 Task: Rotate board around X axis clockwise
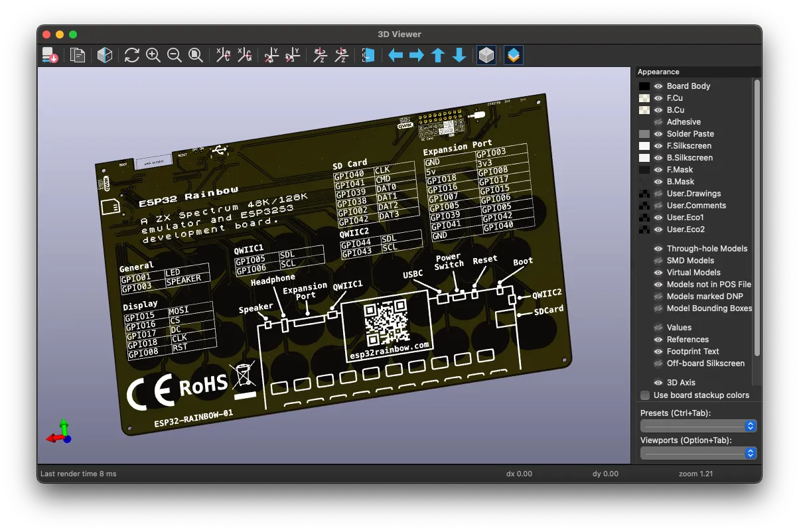click(223, 55)
